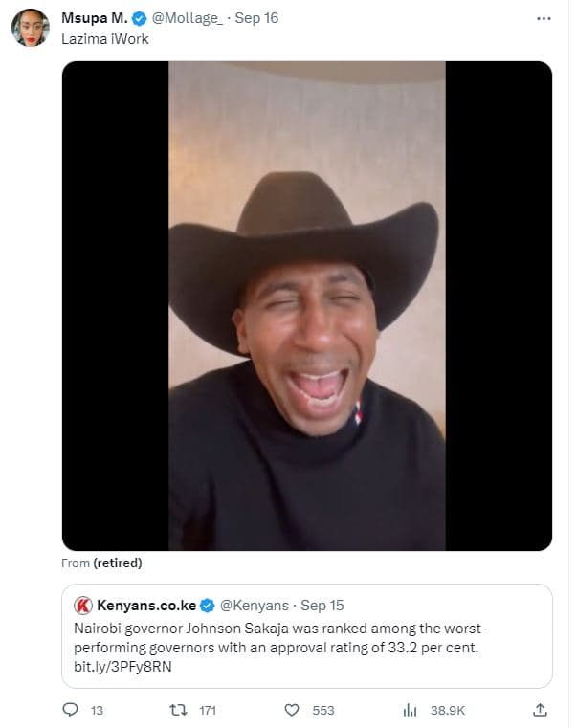Open the Sep 16 tweet timestamp
This screenshot has width=577, height=728.
[256, 18]
